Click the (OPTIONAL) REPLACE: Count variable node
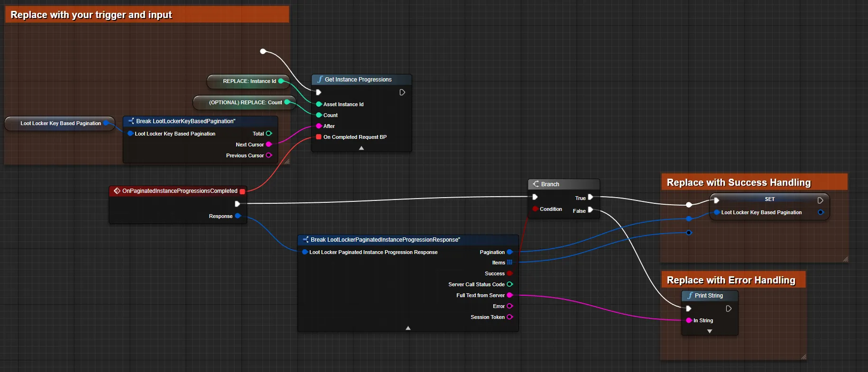This screenshot has height=372, width=868. pos(245,102)
